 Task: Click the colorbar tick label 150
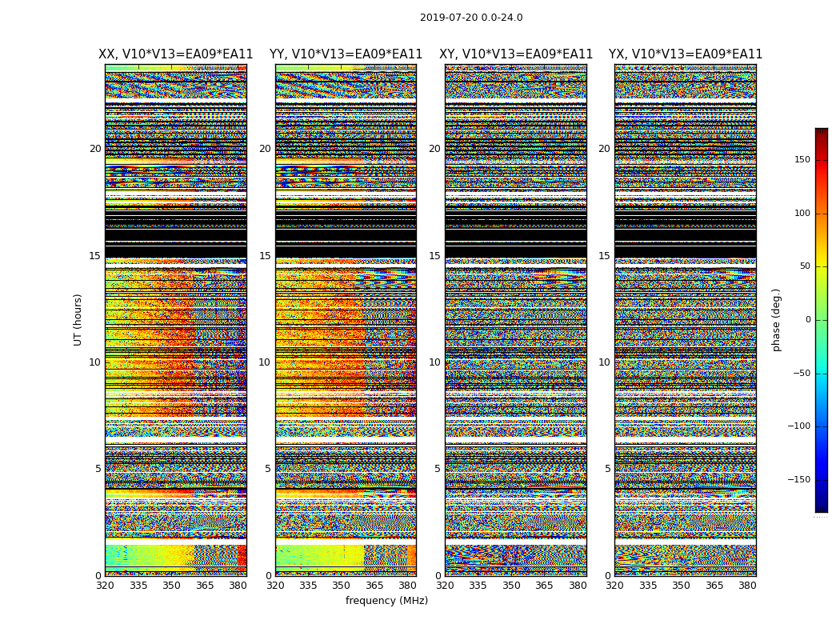[x=802, y=159]
